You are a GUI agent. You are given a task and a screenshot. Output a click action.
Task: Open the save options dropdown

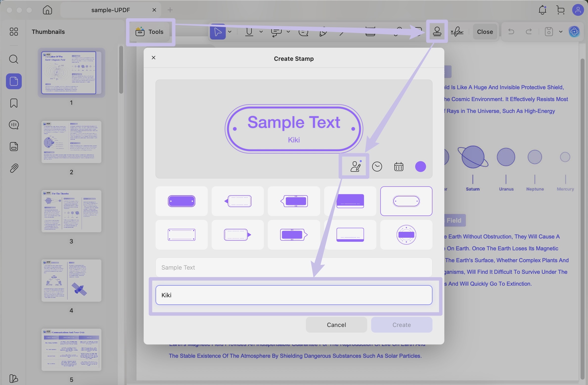(x=561, y=32)
